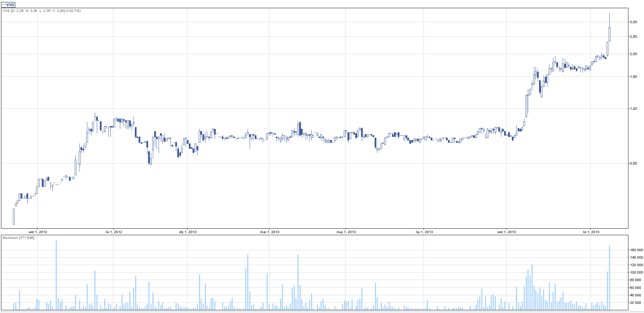Pick the 'maj 1, 2013' date label

point(346,232)
